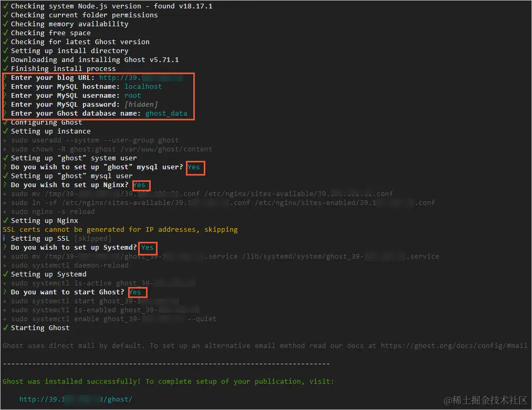Select the 'localhost' MySQL hostname value
The width and height of the screenshot is (532, 410).
(x=143, y=87)
